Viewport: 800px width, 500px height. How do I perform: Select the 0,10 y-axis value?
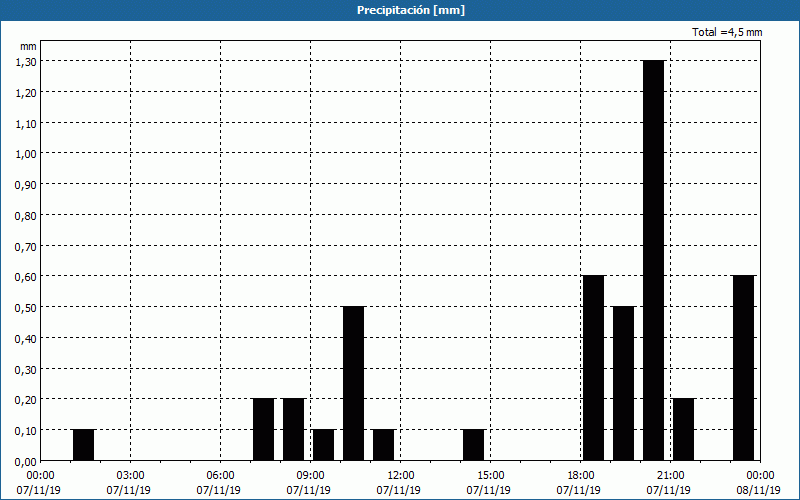(x=26, y=431)
